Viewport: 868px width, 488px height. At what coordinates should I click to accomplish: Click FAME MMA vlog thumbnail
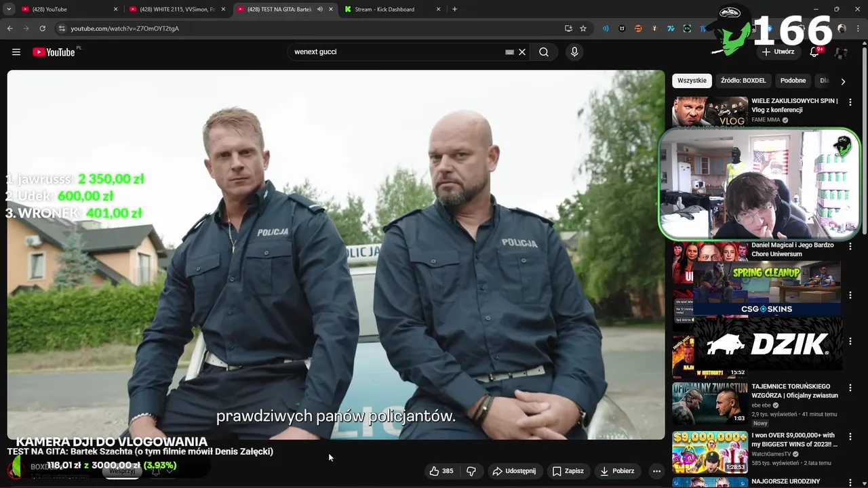click(x=710, y=112)
